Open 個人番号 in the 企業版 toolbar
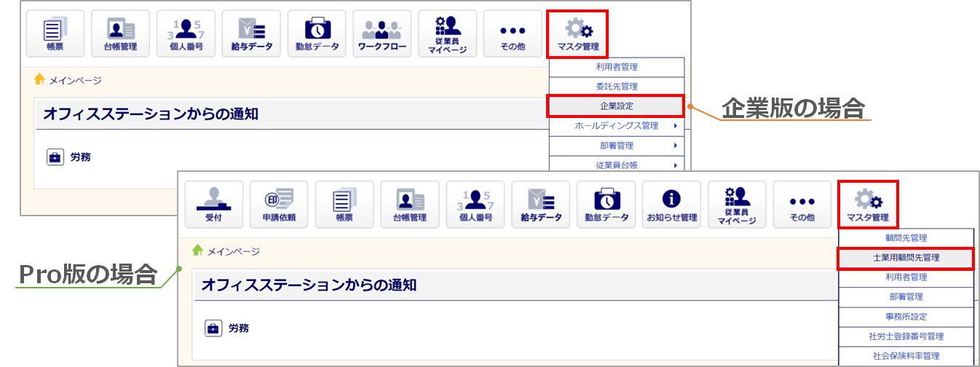Screen dimensions: 980x367 186,33
